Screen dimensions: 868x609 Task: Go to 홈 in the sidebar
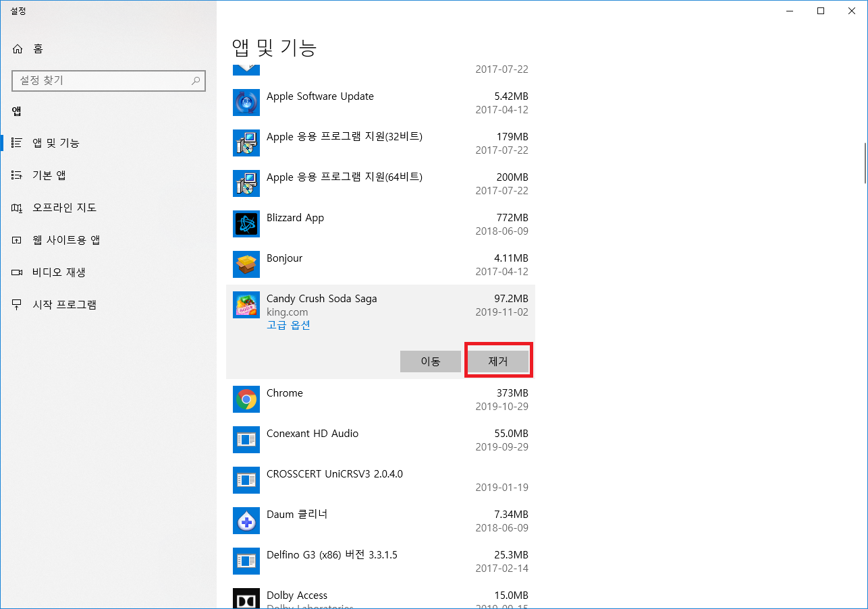[x=108, y=49]
